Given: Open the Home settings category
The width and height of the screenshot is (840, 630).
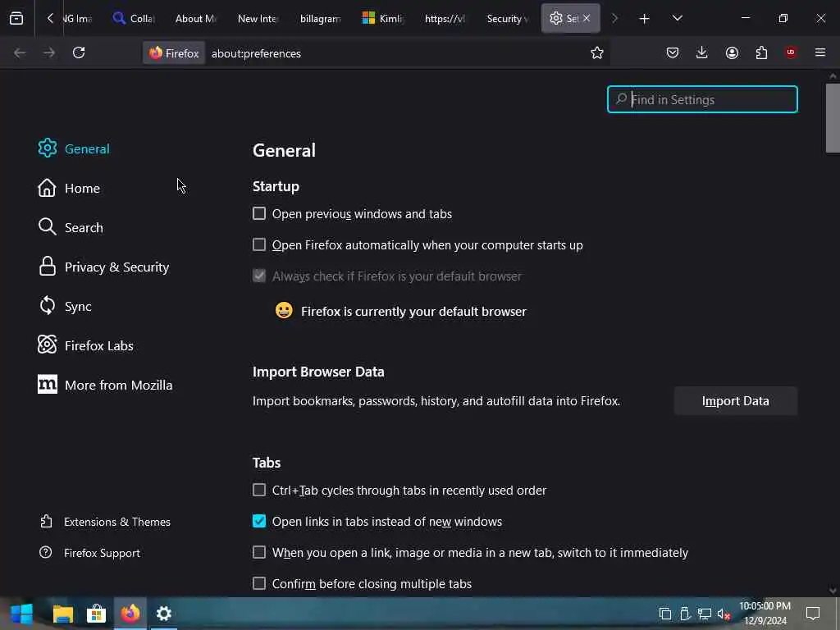Looking at the screenshot, I should click(69, 188).
